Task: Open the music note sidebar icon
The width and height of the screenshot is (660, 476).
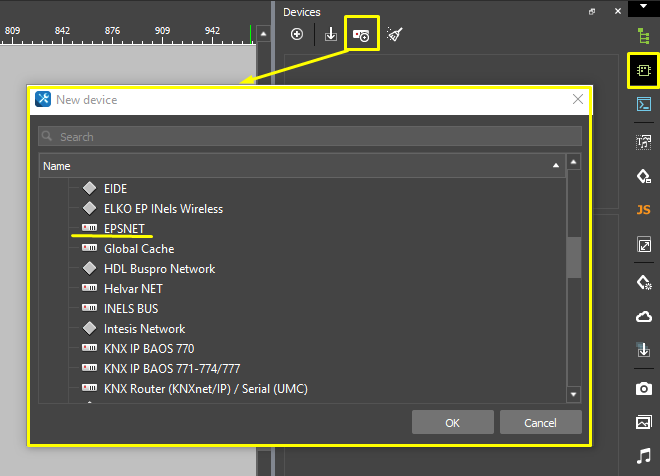Action: coord(643,457)
